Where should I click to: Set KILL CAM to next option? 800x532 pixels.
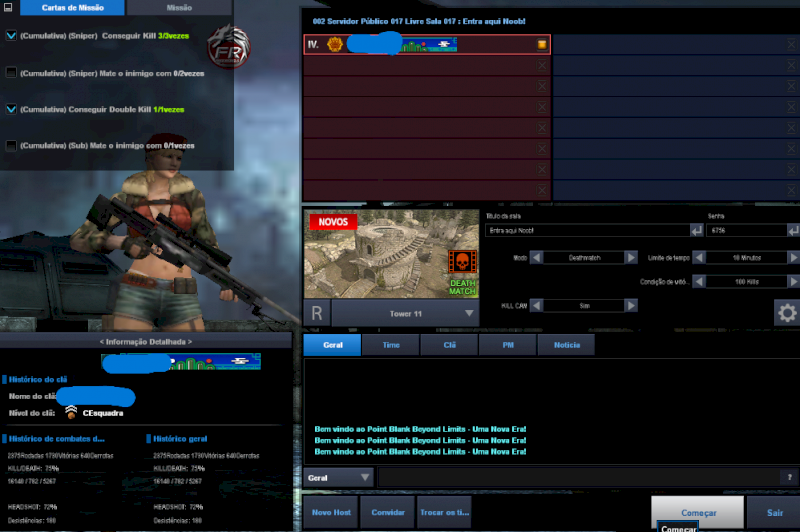631,306
